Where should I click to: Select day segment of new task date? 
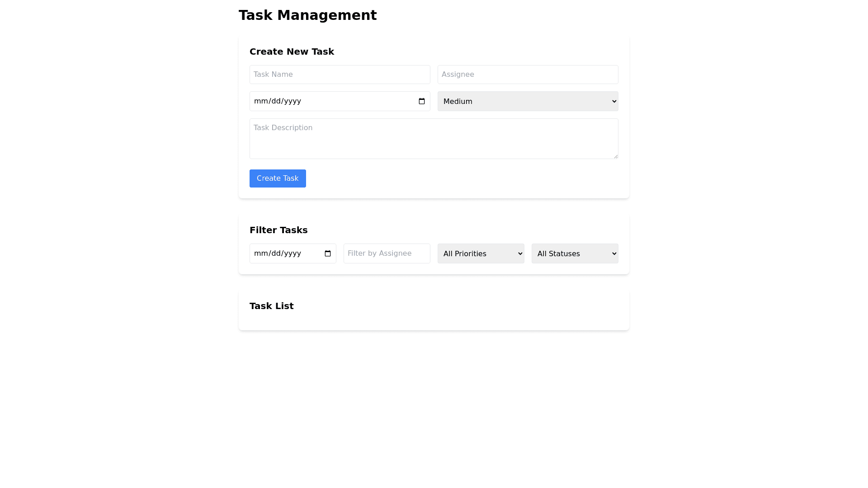pos(276,101)
